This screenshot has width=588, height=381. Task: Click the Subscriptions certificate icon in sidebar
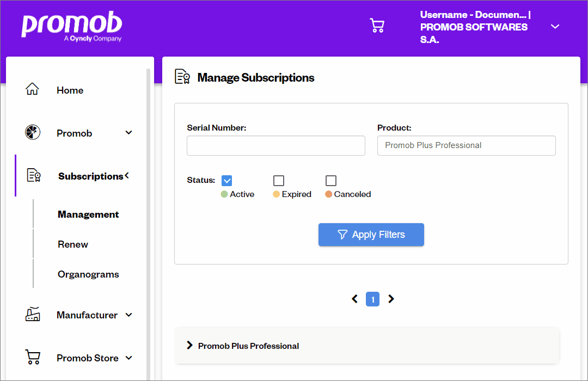34,175
